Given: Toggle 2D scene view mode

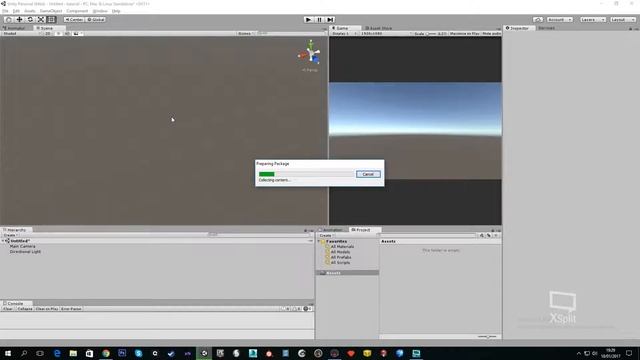Looking at the screenshot, I should point(48,33).
